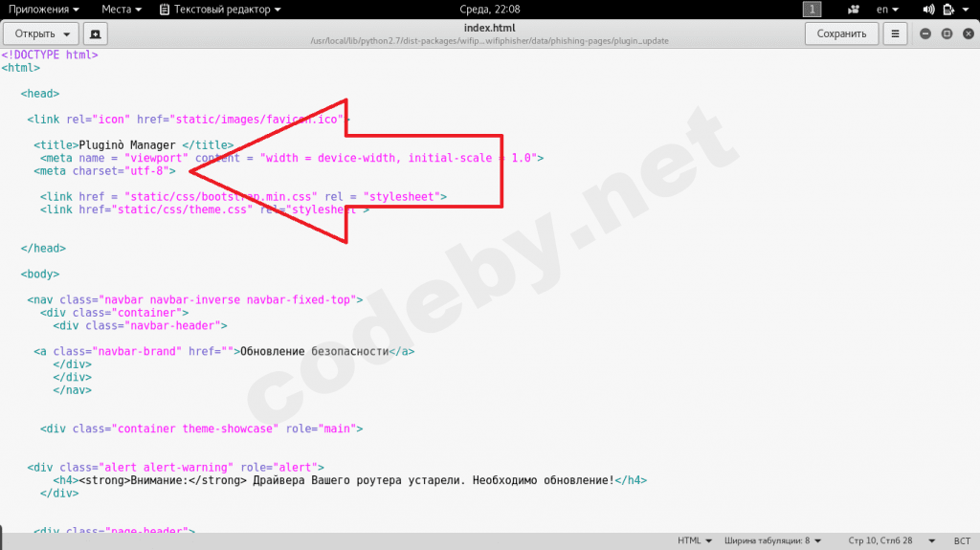Expand the Открыть recent files dropdown
The height and width of the screenshot is (550, 980).
66,33
